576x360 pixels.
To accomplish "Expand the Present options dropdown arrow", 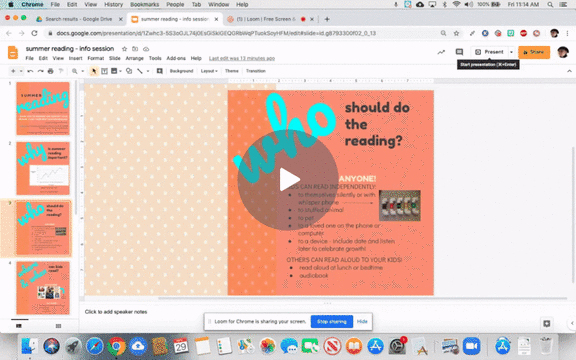I will pyautogui.click(x=511, y=52).
